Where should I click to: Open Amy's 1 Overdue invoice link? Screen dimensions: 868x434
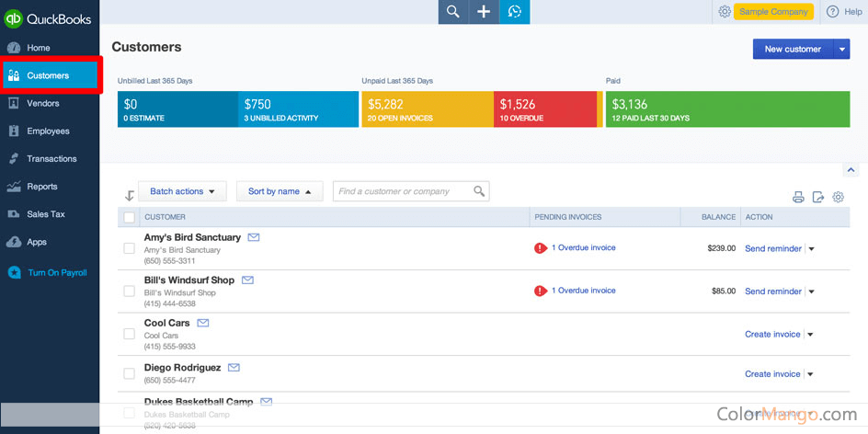pos(584,247)
